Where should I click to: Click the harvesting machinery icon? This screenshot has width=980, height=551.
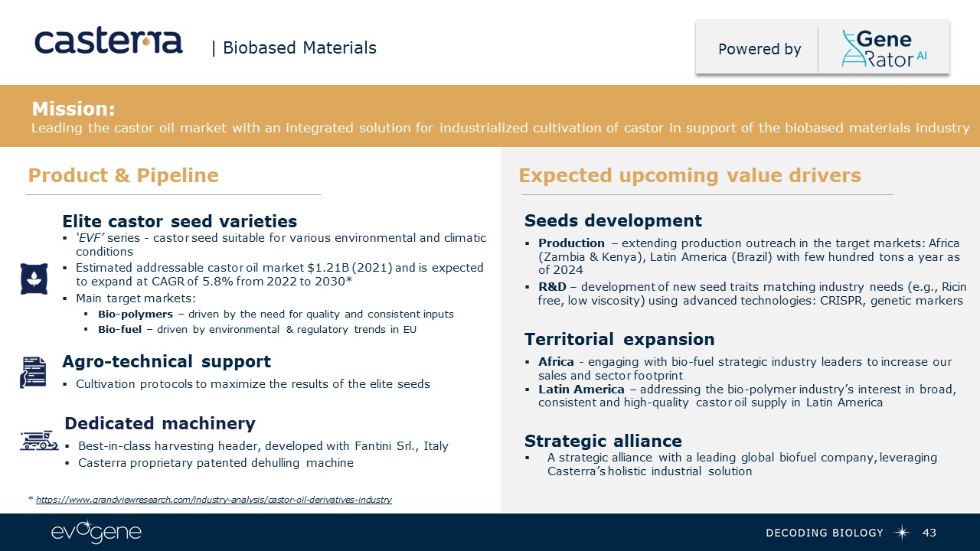[x=39, y=439]
